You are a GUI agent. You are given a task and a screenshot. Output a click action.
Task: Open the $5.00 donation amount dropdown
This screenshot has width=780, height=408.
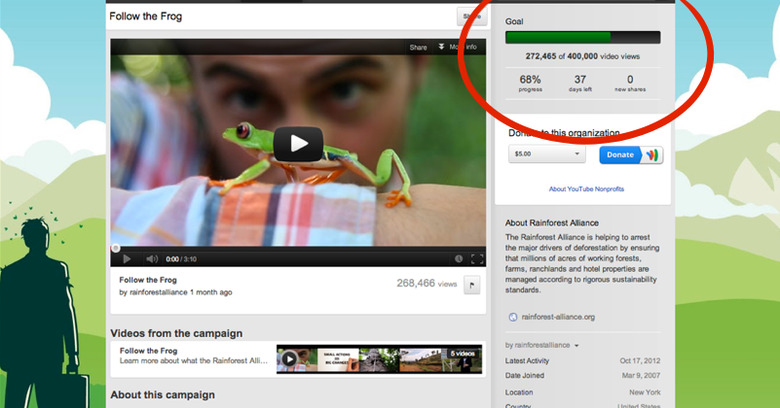click(x=547, y=154)
